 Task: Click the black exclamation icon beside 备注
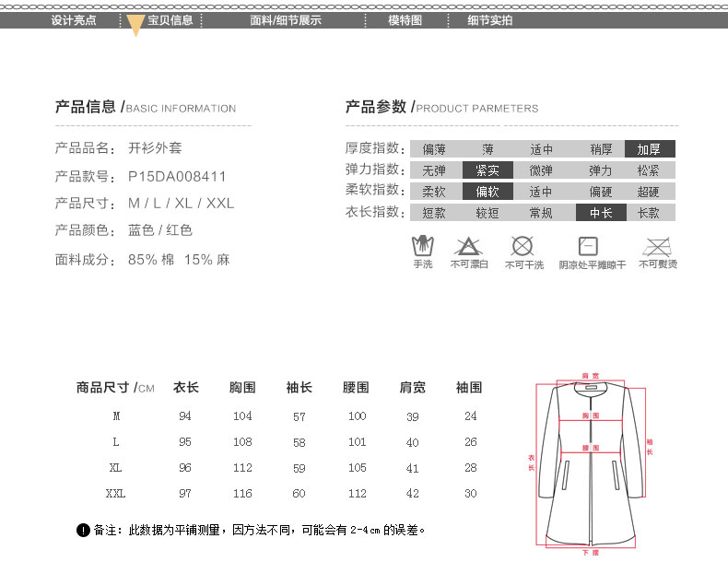(x=83, y=531)
